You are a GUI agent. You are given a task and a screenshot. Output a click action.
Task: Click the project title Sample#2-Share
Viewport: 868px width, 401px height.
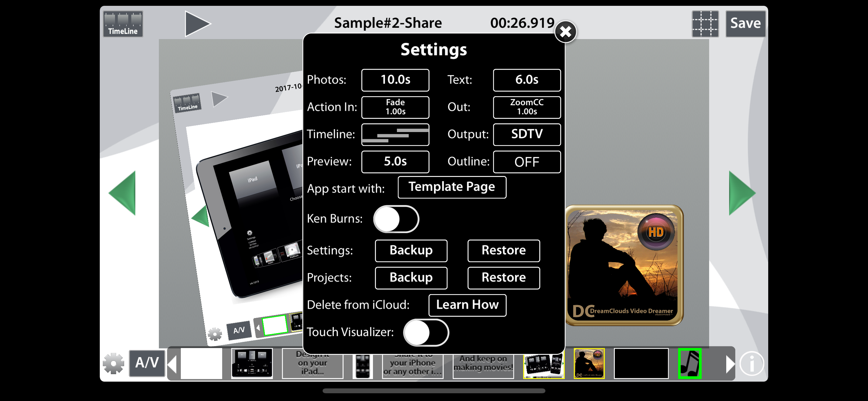388,23
